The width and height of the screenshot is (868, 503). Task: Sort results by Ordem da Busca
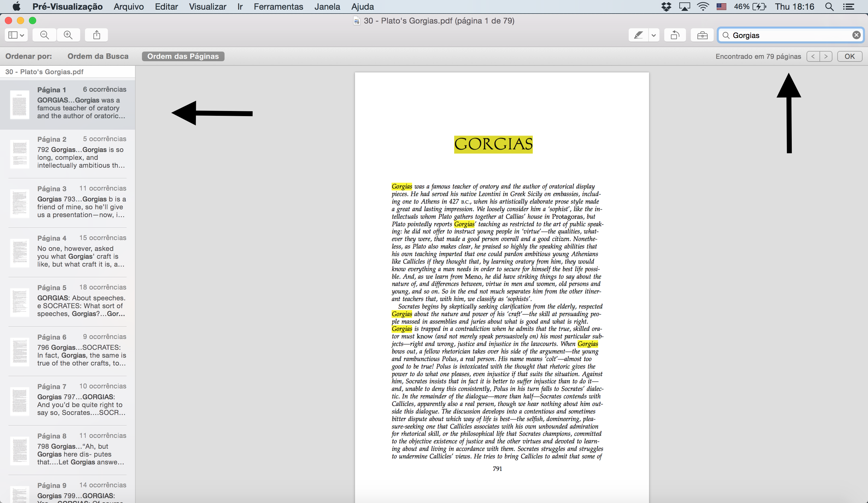tap(98, 56)
